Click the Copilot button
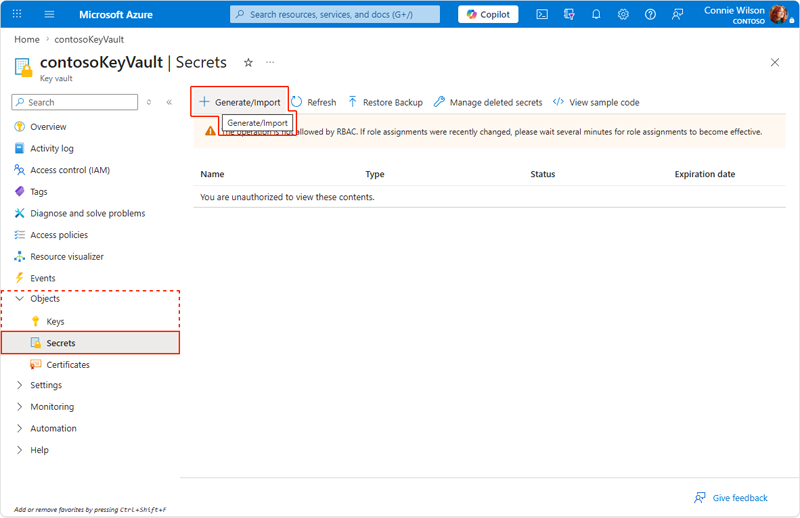This screenshot has width=800, height=518. click(x=488, y=14)
